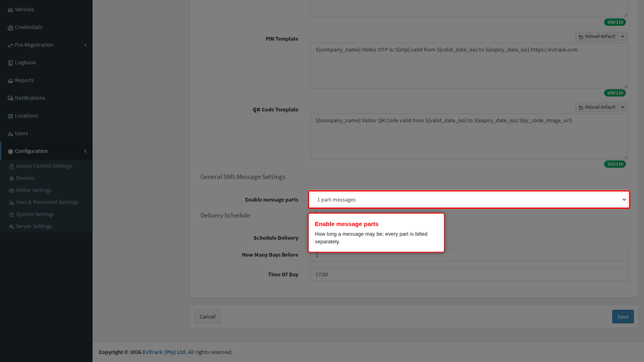The image size is (644, 362).
Task: Click the Cancel button
Action: (x=208, y=317)
